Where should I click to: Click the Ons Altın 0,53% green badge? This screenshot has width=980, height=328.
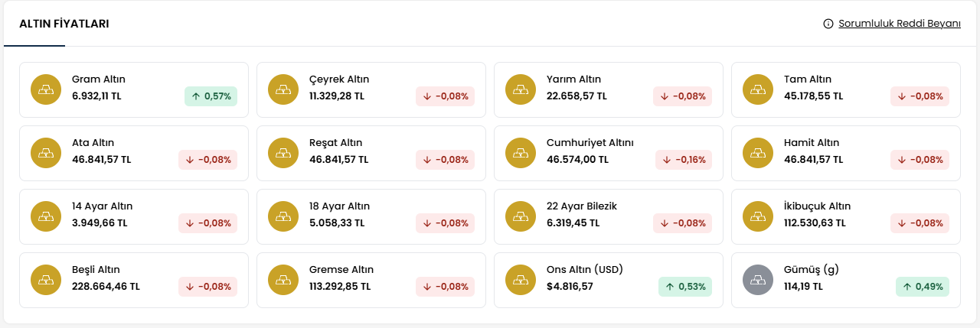coord(685,287)
